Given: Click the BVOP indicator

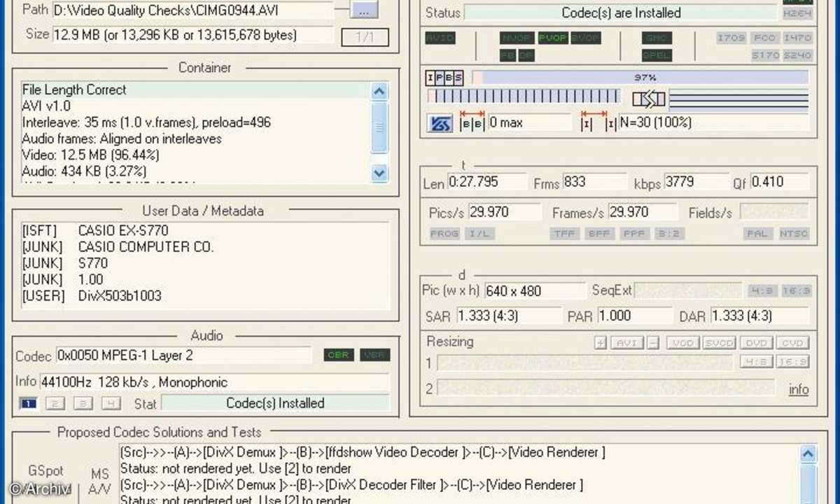Looking at the screenshot, I should 586,38.
